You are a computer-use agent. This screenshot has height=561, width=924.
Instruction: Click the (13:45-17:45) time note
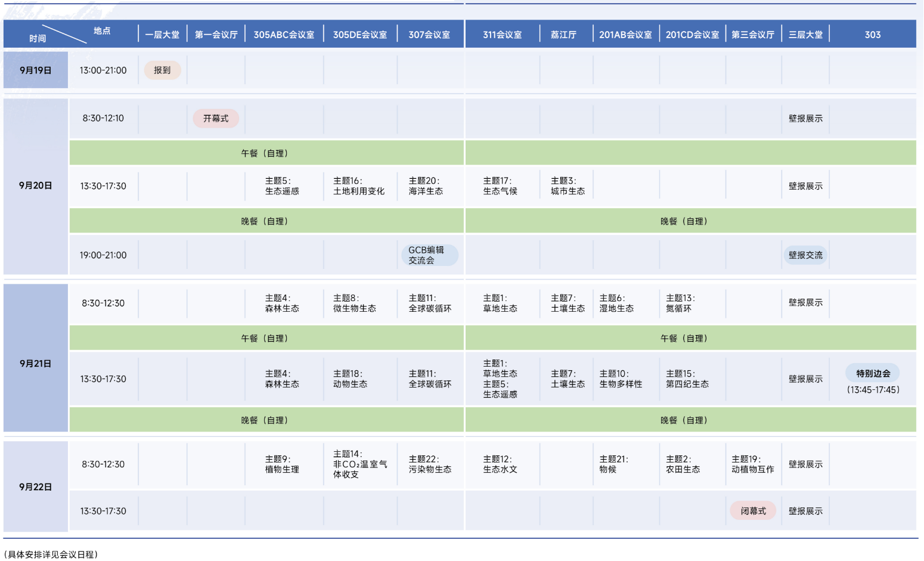[873, 390]
